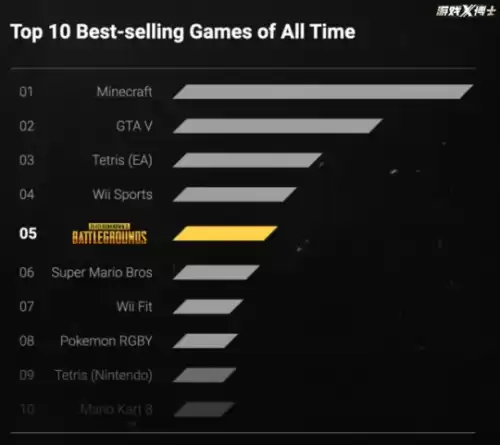
Task: Select the Super Mario Bros bar
Action: pos(216,272)
